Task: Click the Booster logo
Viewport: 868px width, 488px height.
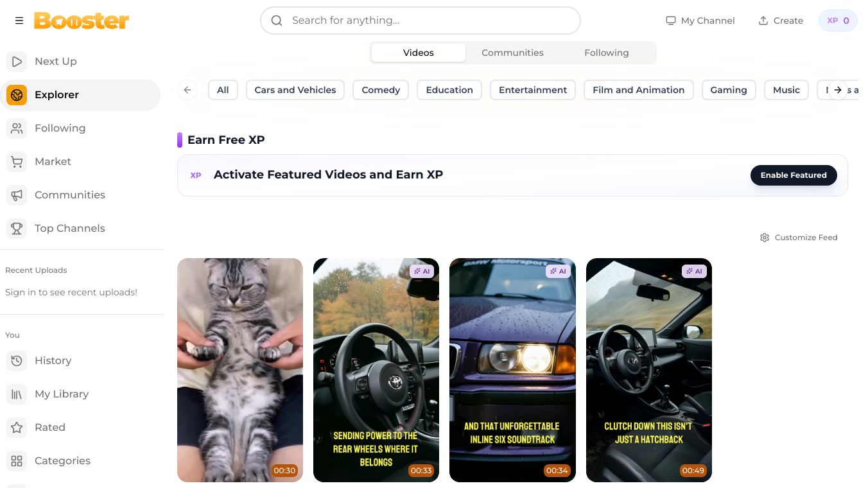Action: [82, 21]
